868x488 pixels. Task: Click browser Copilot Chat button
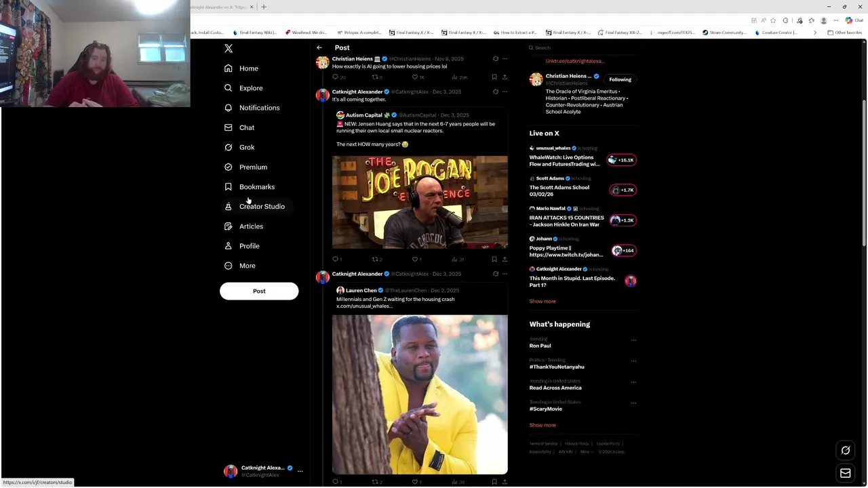tap(854, 20)
